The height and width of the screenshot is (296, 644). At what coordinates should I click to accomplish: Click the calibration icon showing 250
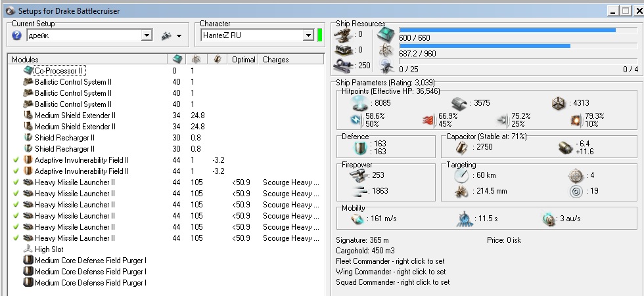pyautogui.click(x=343, y=65)
